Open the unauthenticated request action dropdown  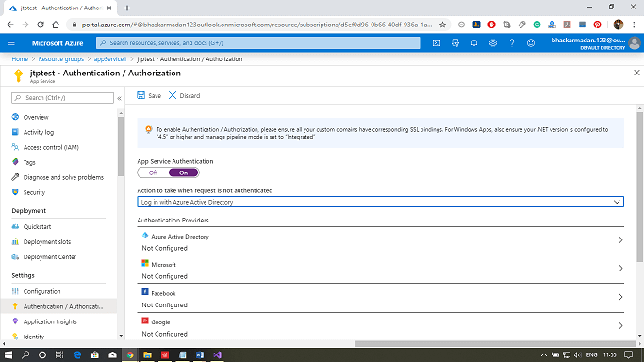(380, 202)
